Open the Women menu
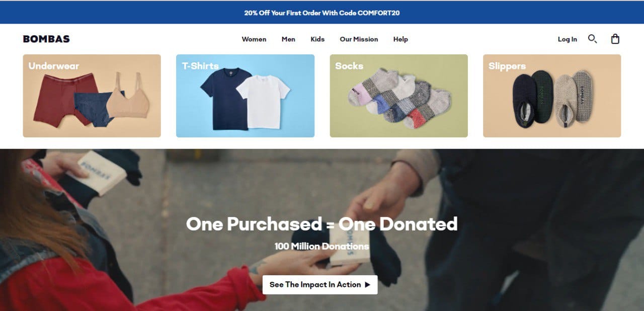 (x=254, y=39)
